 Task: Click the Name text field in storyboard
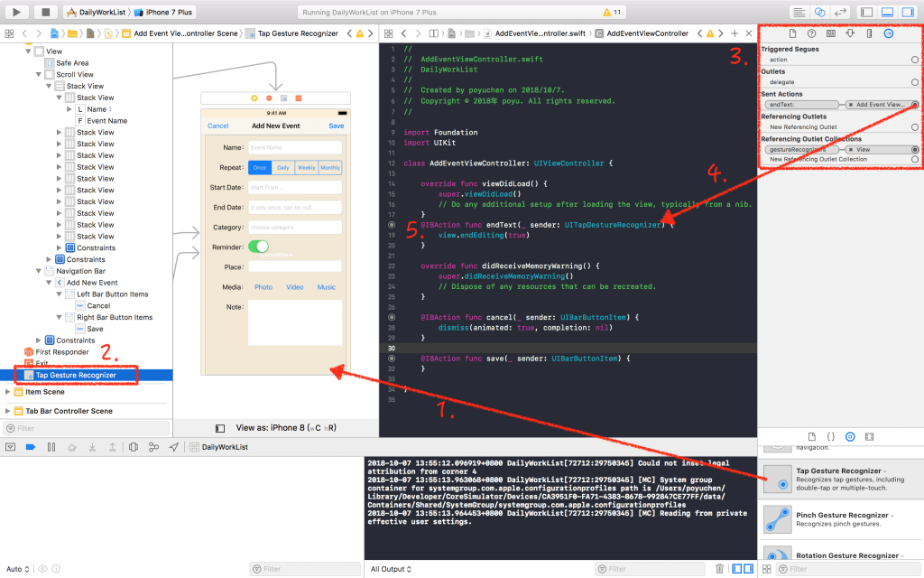coord(295,147)
